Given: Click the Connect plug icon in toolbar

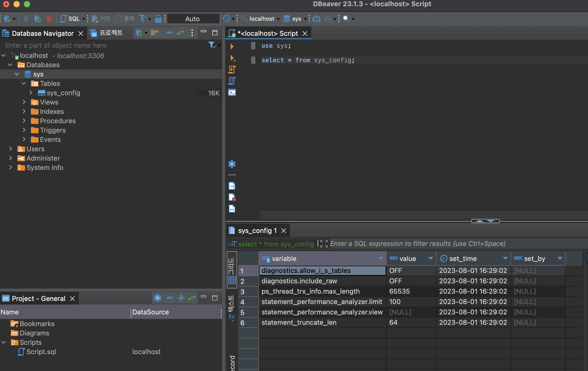Looking at the screenshot, I should pos(26,19).
